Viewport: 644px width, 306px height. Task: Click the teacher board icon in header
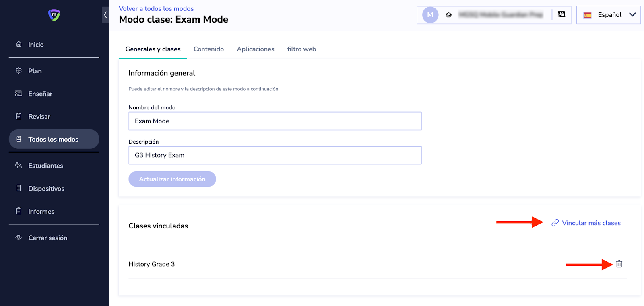click(x=561, y=14)
